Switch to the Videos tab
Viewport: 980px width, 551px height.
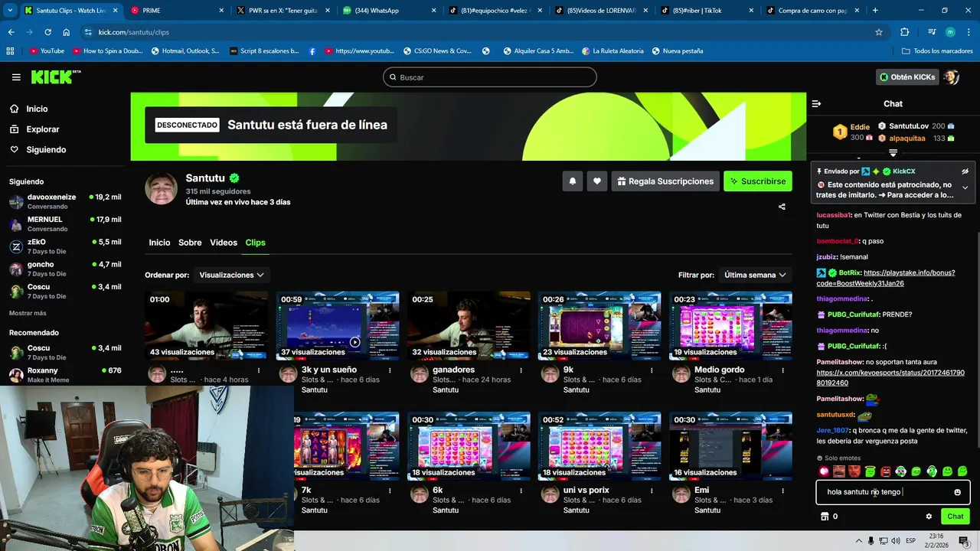point(224,243)
